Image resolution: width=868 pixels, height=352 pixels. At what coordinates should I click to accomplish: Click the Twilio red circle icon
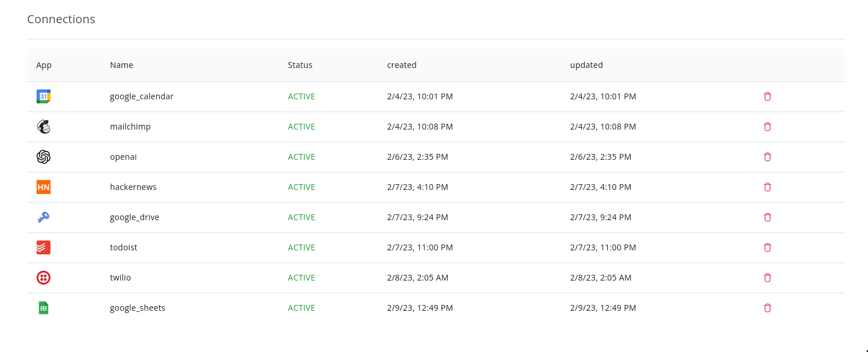pyautogui.click(x=44, y=278)
